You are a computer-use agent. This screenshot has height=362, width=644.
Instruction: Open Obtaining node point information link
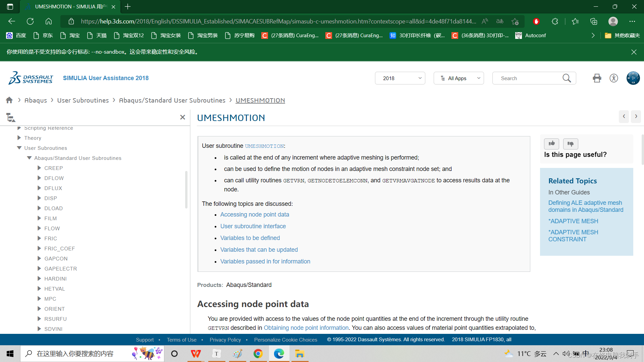[306, 328]
